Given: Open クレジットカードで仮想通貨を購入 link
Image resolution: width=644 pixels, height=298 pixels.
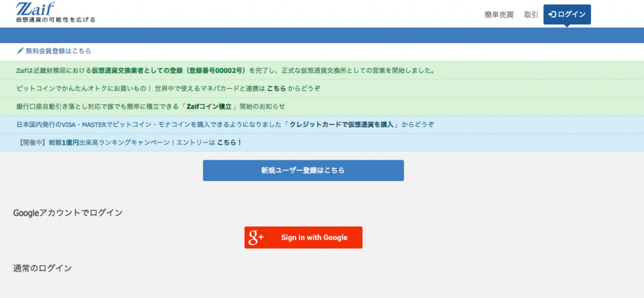Looking at the screenshot, I should [x=341, y=124].
